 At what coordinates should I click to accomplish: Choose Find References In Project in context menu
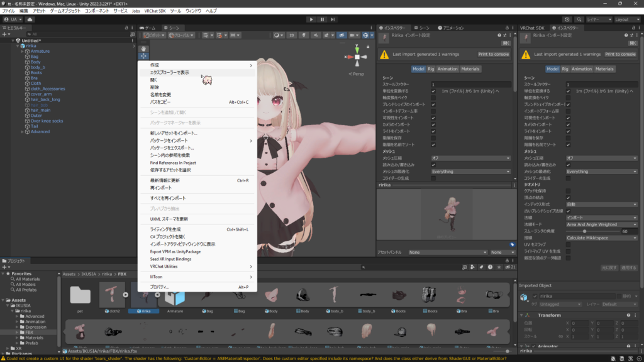(x=197, y=163)
